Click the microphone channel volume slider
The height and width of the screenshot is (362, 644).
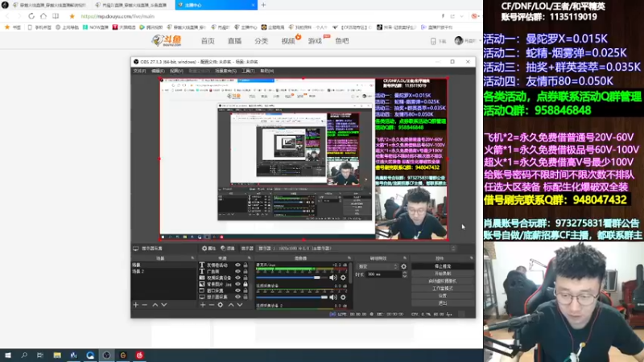(x=292, y=278)
